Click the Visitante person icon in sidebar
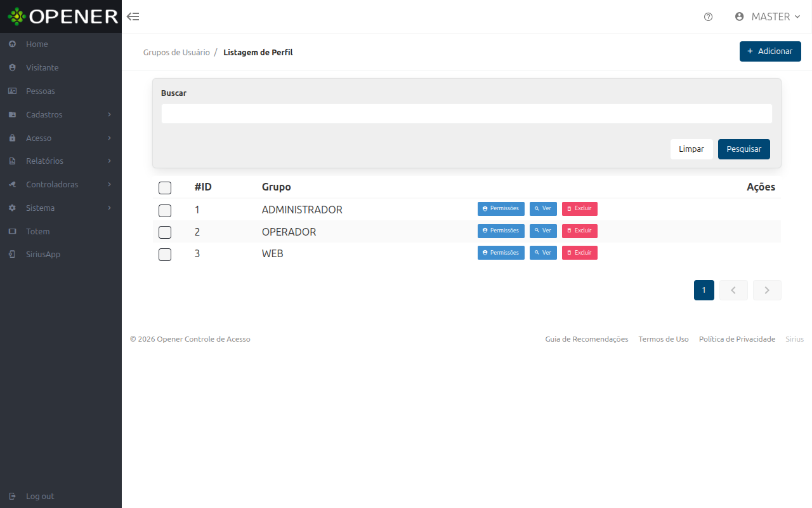The image size is (812, 508). pos(12,67)
